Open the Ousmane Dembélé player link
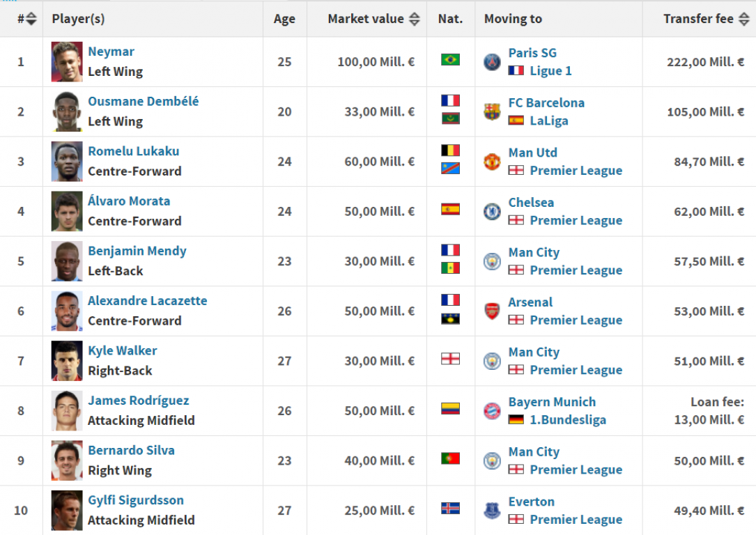 143,101
